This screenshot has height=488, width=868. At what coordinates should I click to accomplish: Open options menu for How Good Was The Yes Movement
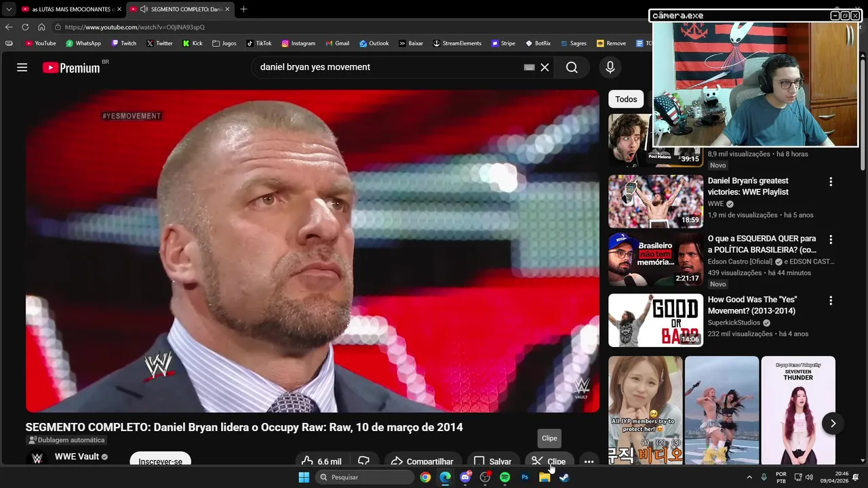coord(830,300)
